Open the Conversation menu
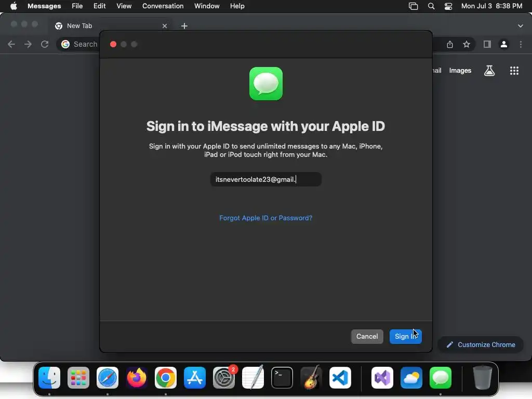The height and width of the screenshot is (399, 532). click(x=163, y=6)
